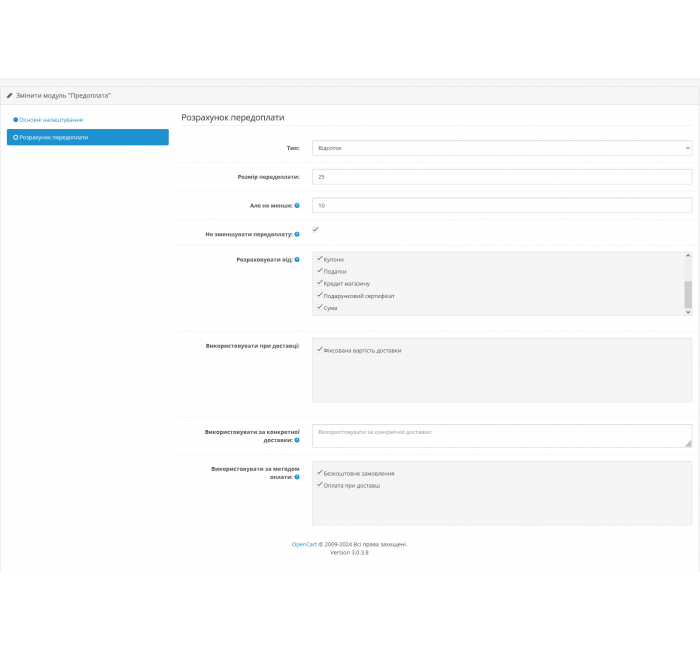700x650 pixels.
Task: Click the Розрахунок передоплати heading
Action: 233,117
